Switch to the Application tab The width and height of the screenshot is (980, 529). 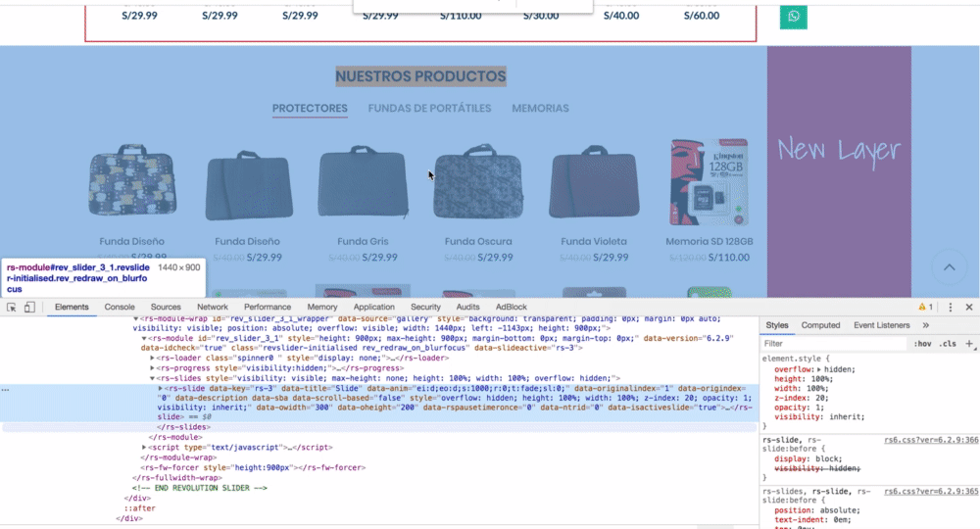click(x=373, y=308)
